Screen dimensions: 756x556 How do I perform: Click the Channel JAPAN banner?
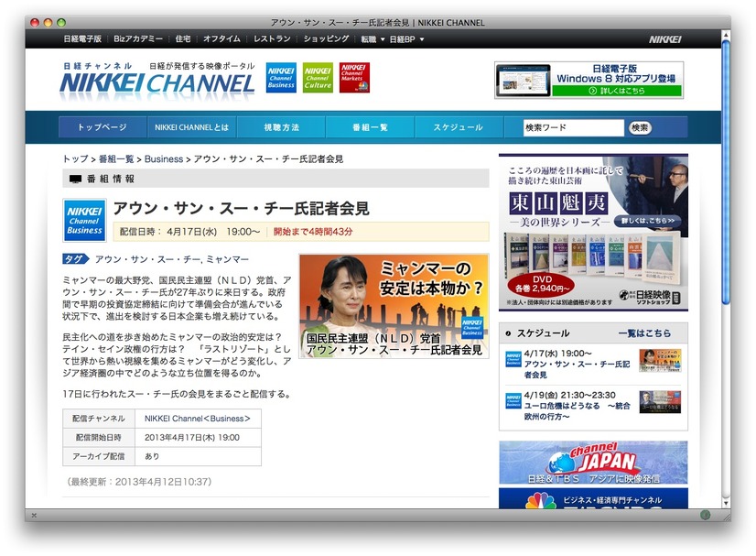click(593, 462)
